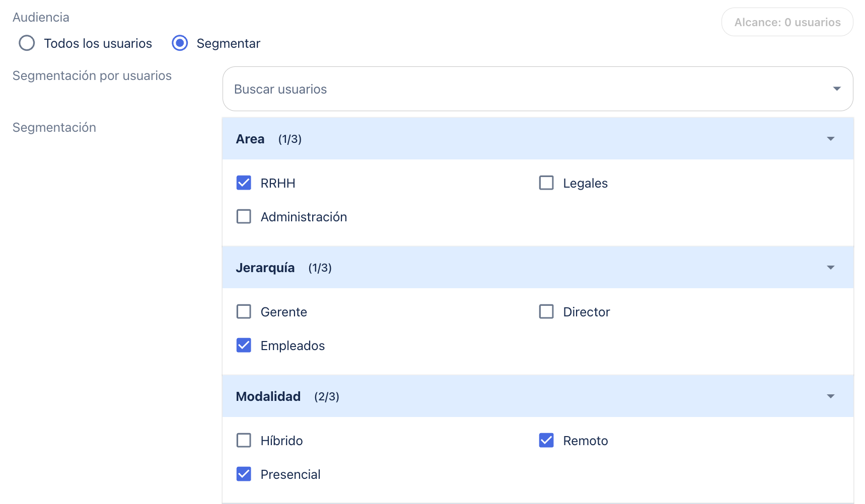Click the Jerarquía section header title

[x=265, y=268]
